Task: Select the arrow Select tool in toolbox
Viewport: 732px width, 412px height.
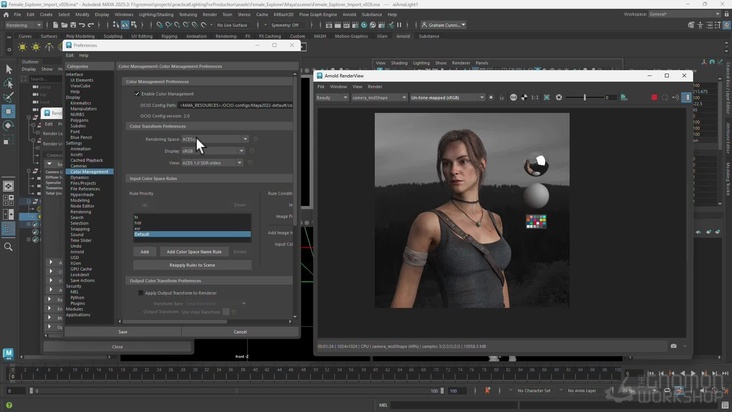Action: [9, 69]
